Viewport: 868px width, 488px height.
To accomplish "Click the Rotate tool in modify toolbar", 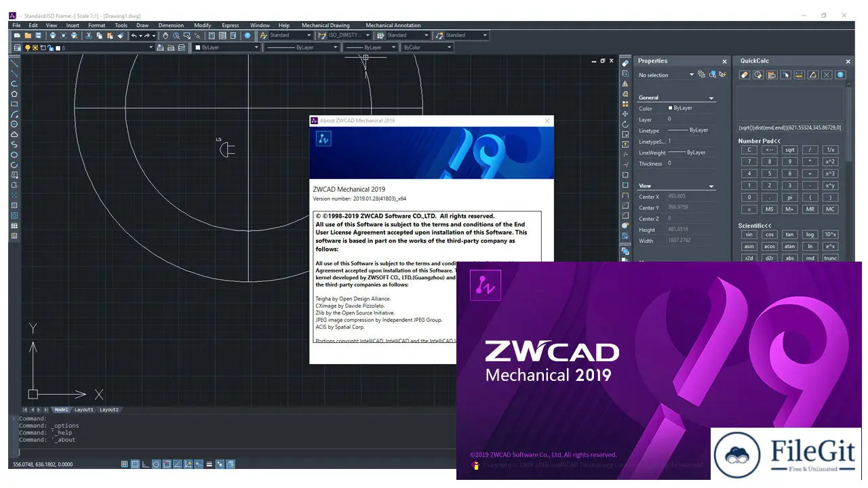I will coord(625,125).
